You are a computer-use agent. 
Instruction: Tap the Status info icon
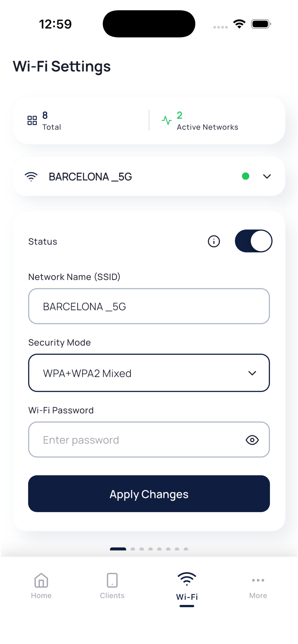214,241
